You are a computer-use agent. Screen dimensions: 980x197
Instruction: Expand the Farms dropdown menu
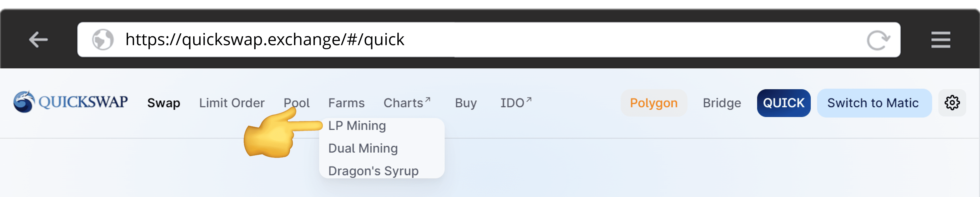(346, 103)
